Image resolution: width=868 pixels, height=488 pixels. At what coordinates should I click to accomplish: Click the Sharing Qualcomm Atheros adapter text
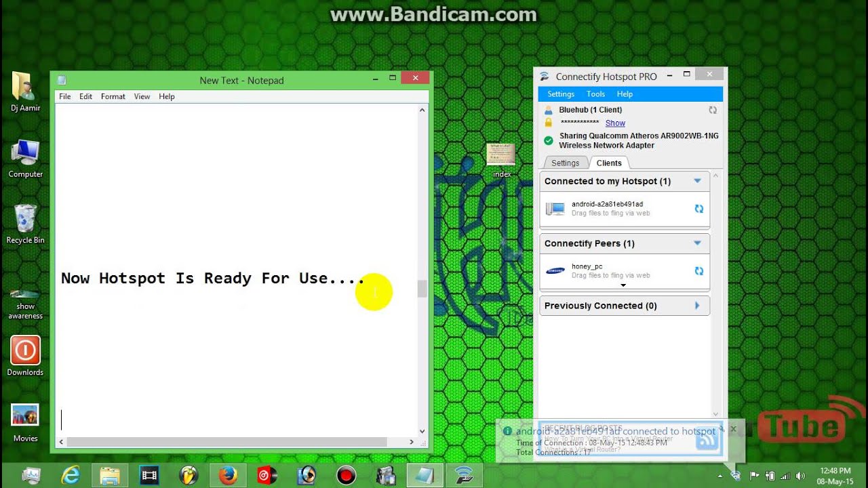click(x=639, y=140)
